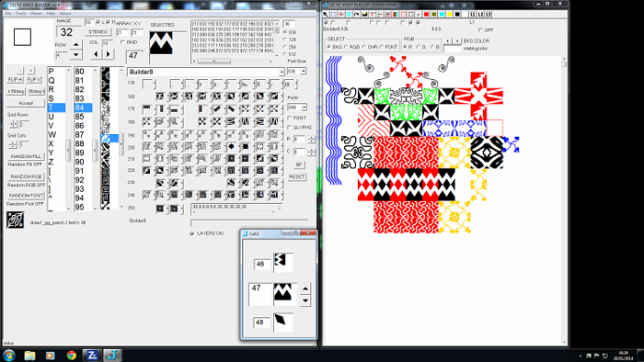Toggle the FONT checkbox
Screen dimensions: 644x362
[x=290, y=119]
